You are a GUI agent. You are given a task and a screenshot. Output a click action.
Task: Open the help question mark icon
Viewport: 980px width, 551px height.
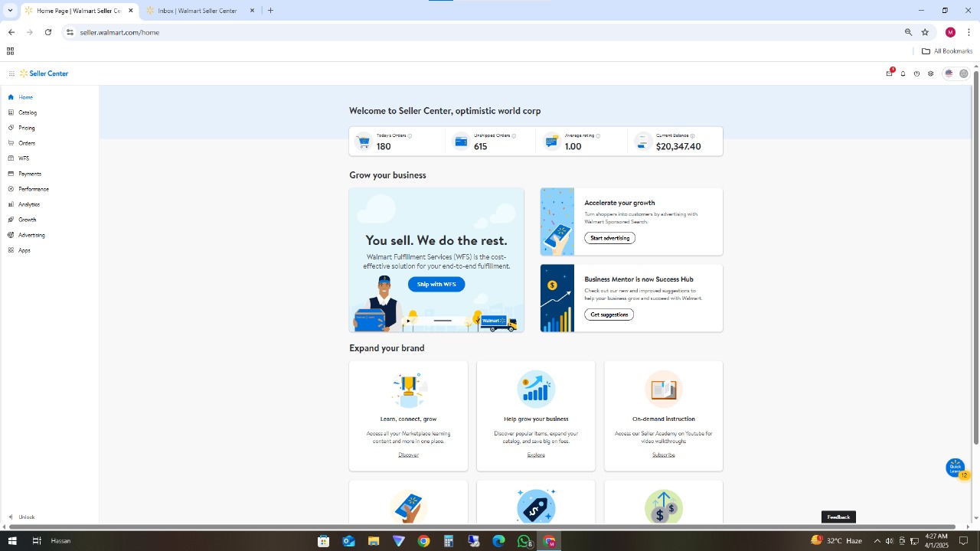(916, 73)
